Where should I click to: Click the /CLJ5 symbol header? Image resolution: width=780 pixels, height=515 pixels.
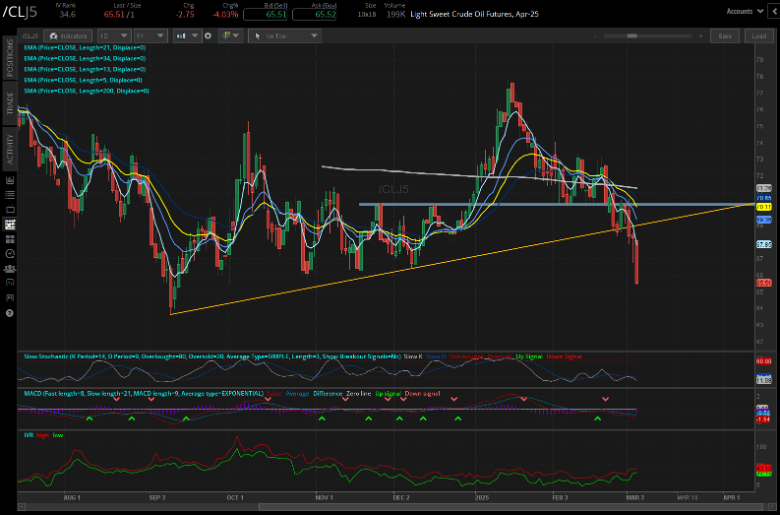coord(20,12)
